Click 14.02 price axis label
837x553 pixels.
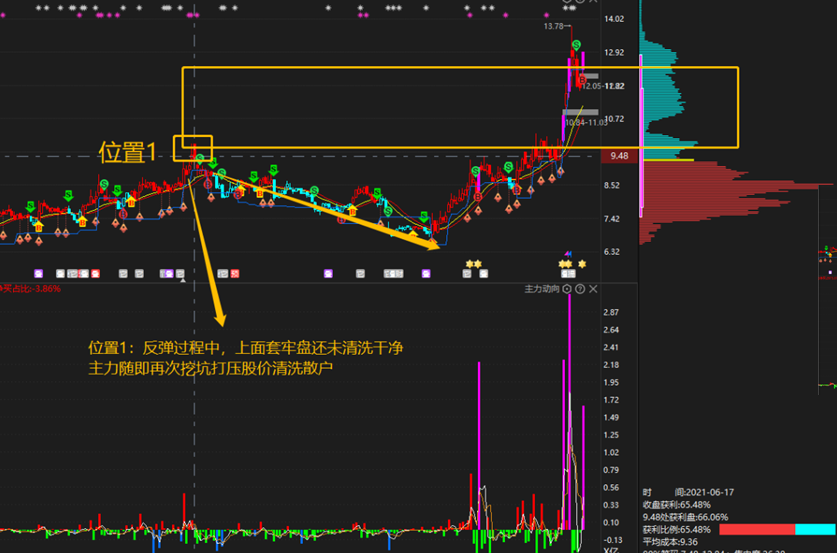613,19
